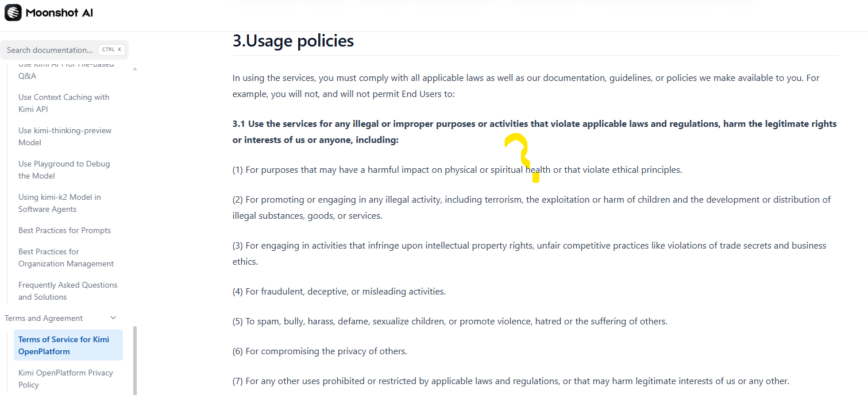Click the Moonshot AI logo icon
Screen dimensions: 868x395
(13, 13)
